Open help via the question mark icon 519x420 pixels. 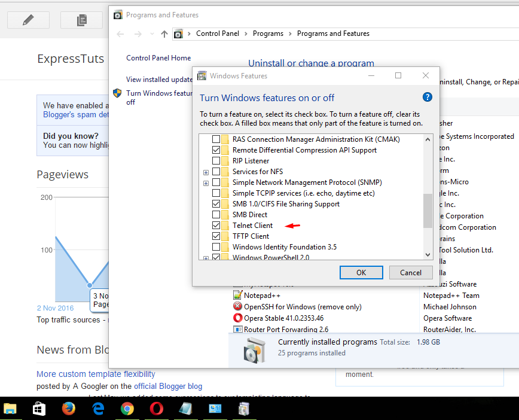pos(427,98)
